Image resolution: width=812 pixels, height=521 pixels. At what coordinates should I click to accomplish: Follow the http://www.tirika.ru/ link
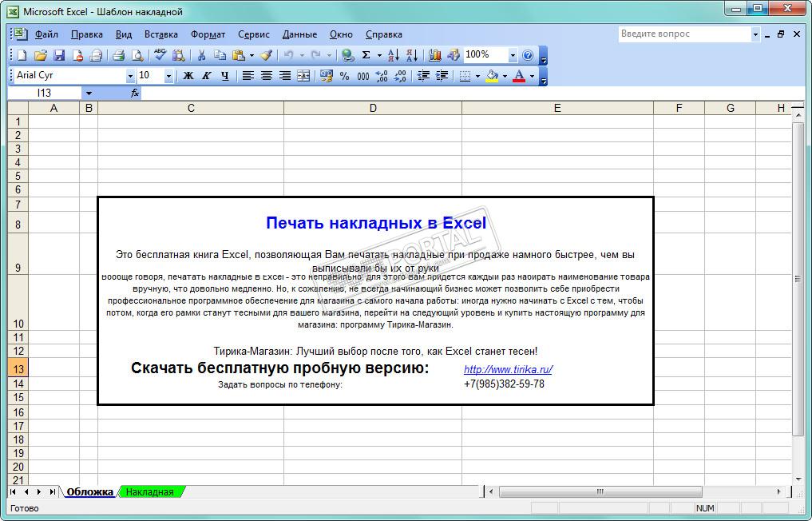click(x=508, y=370)
